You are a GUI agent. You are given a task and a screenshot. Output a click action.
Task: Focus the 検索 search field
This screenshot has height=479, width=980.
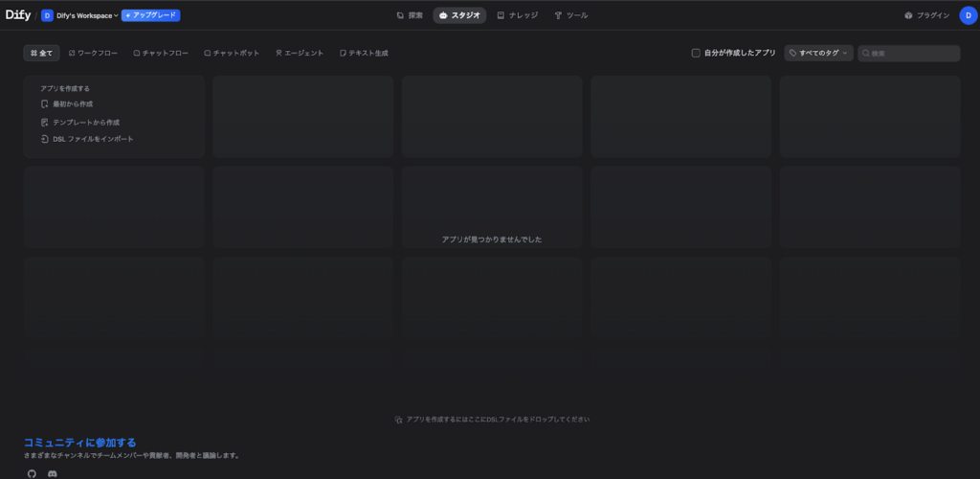(913, 54)
